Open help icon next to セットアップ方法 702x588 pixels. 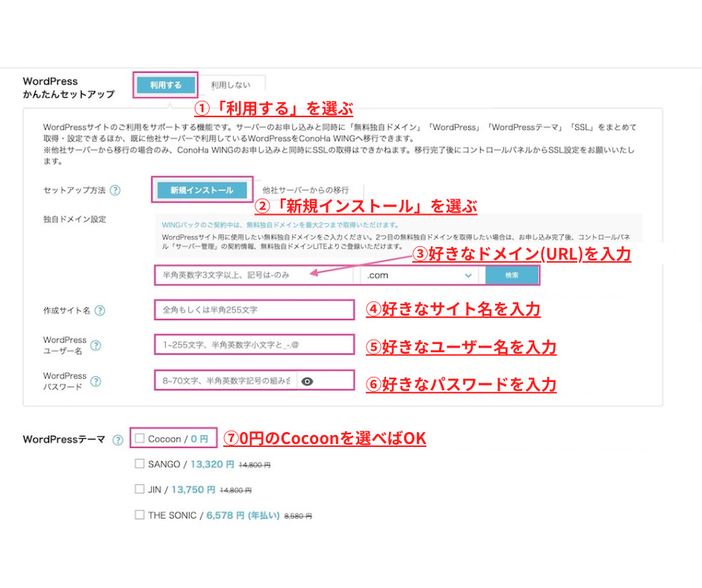[115, 190]
